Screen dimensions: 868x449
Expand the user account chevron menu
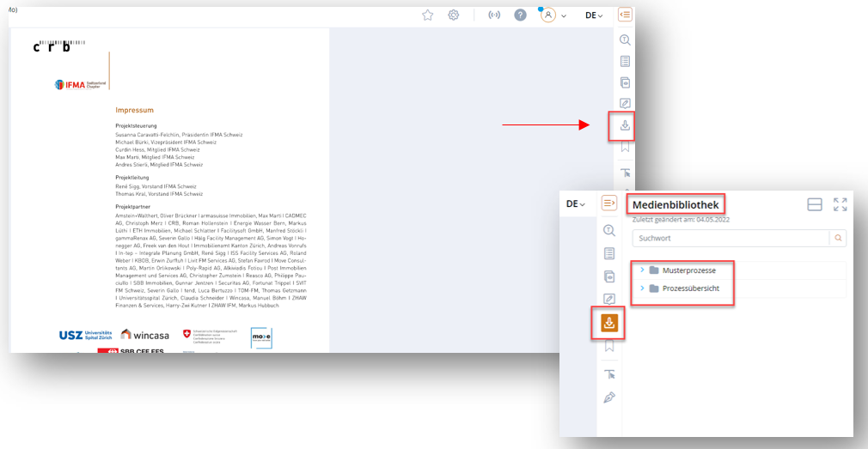click(x=564, y=16)
